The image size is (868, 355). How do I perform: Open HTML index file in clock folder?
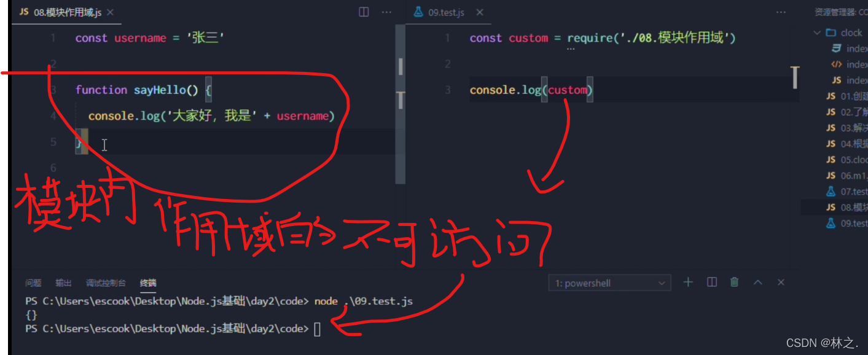point(850,64)
